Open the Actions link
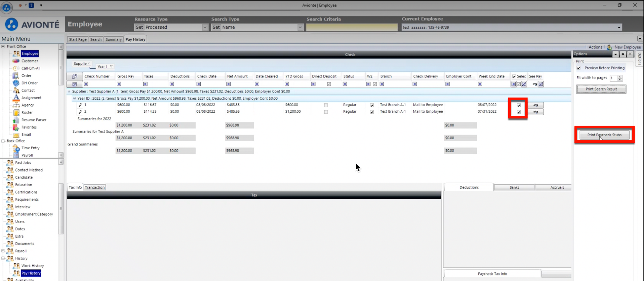 595,47
